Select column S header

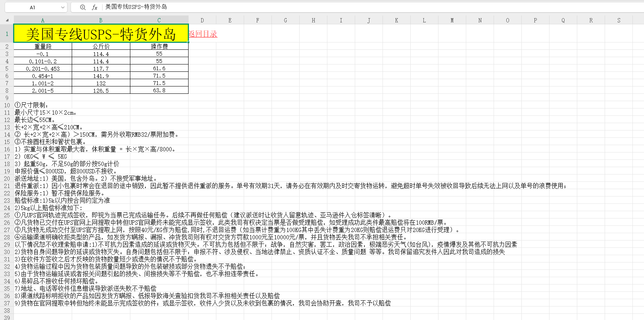[619, 20]
